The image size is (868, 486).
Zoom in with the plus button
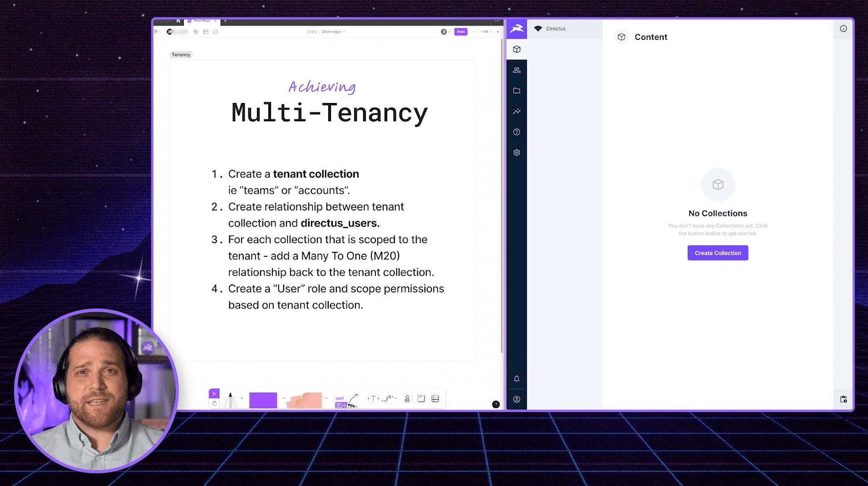[498, 32]
